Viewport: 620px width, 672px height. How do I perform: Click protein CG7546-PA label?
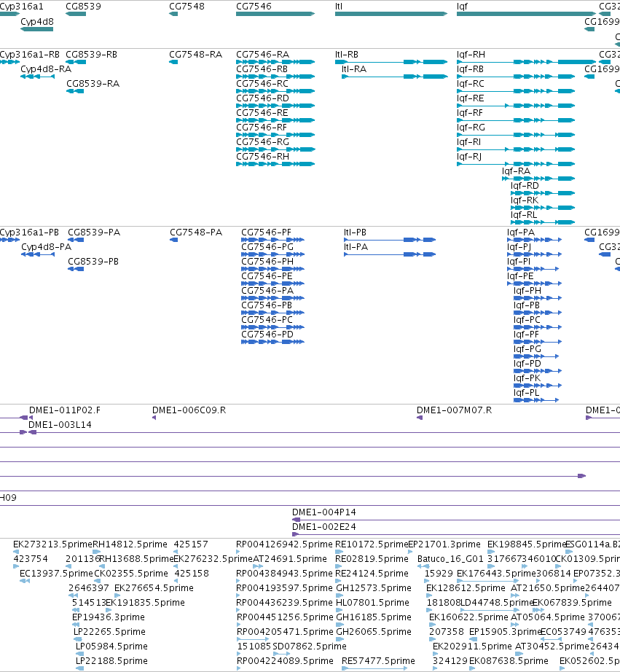tap(267, 291)
